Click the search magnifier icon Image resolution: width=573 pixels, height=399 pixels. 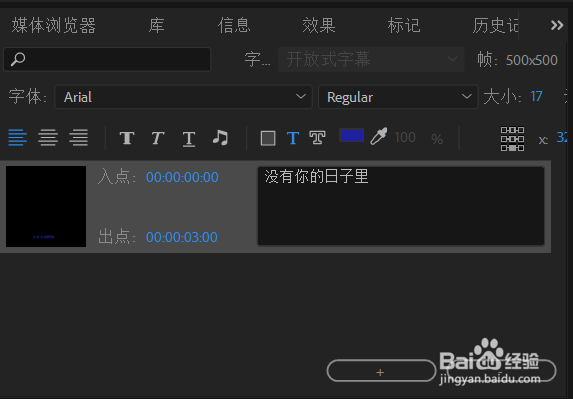coord(18,59)
